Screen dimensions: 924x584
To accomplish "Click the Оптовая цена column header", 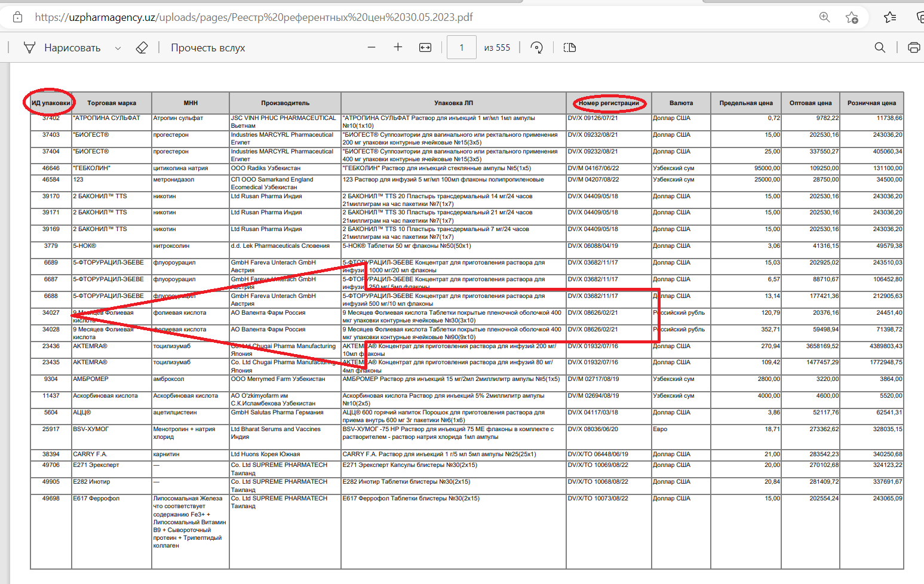I will 811,103.
